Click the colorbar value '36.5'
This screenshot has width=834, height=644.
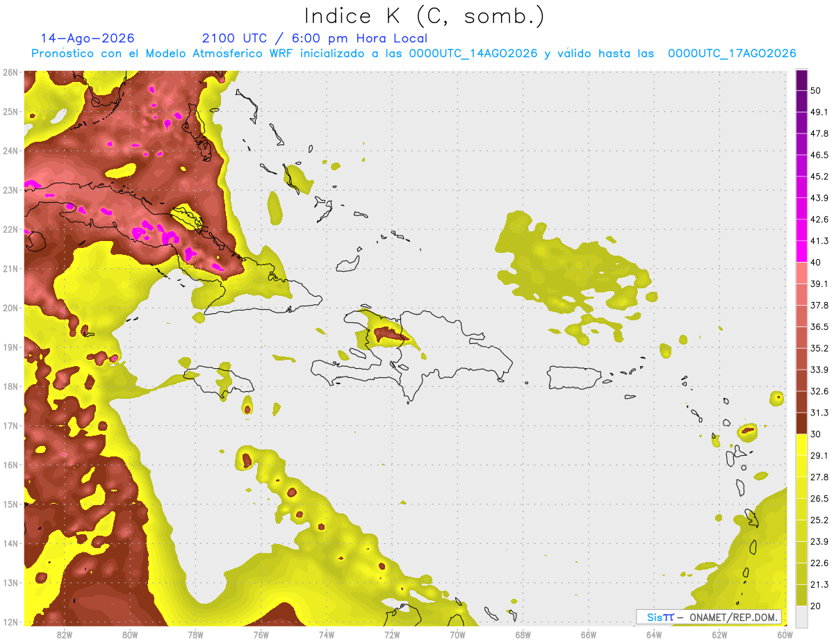(819, 327)
